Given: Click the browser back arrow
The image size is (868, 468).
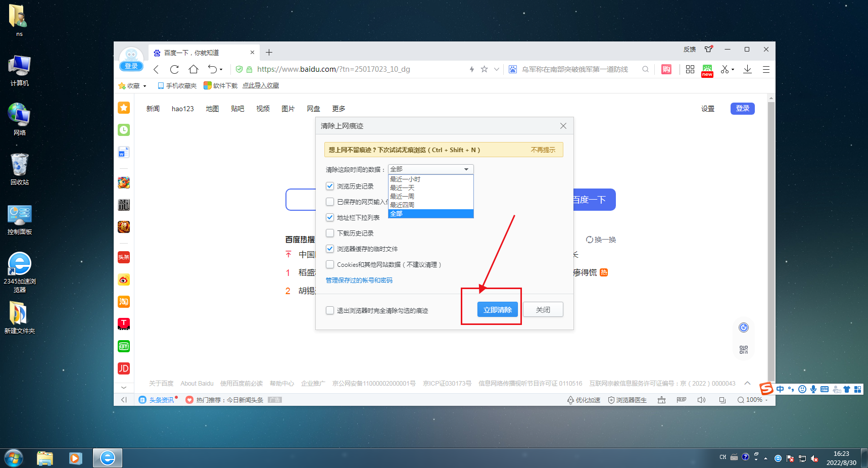Looking at the screenshot, I should tap(156, 69).
